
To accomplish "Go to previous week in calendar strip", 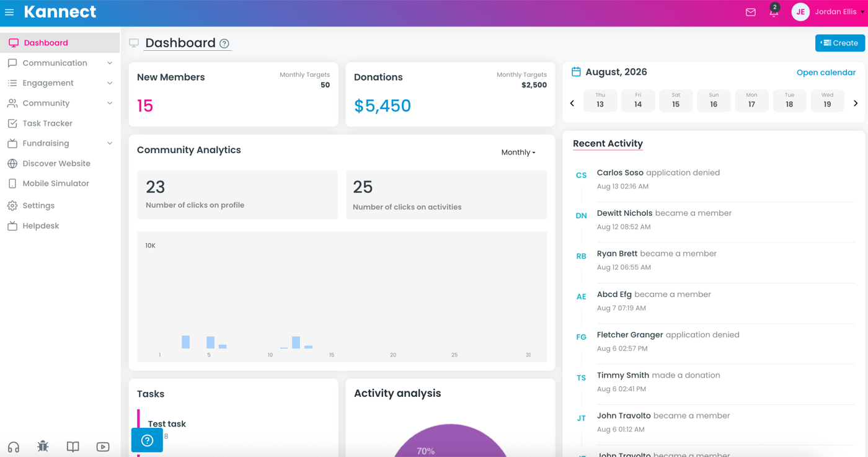I will (x=572, y=104).
